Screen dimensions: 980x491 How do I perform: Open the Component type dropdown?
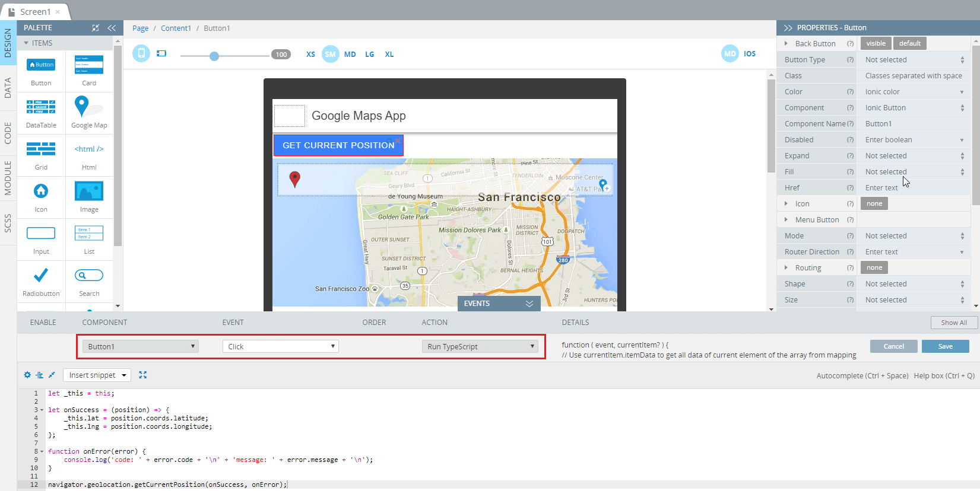[914, 108]
